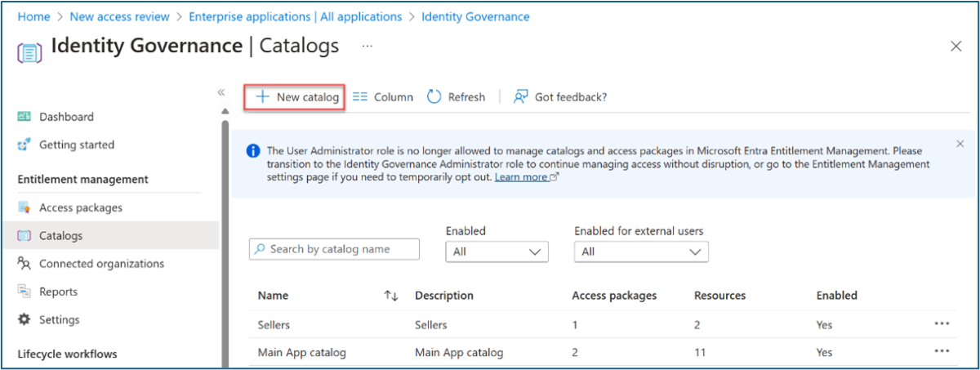Sort by Name column arrows
980x370 pixels.
(x=391, y=296)
